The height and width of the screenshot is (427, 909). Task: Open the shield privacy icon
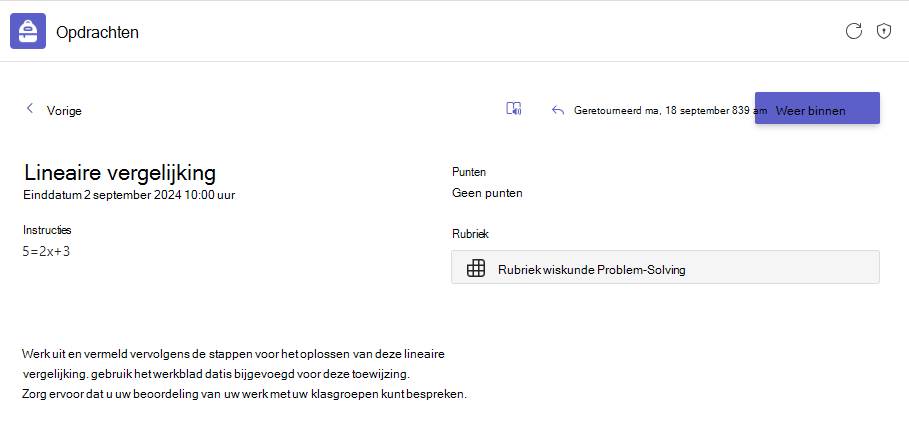point(883,31)
